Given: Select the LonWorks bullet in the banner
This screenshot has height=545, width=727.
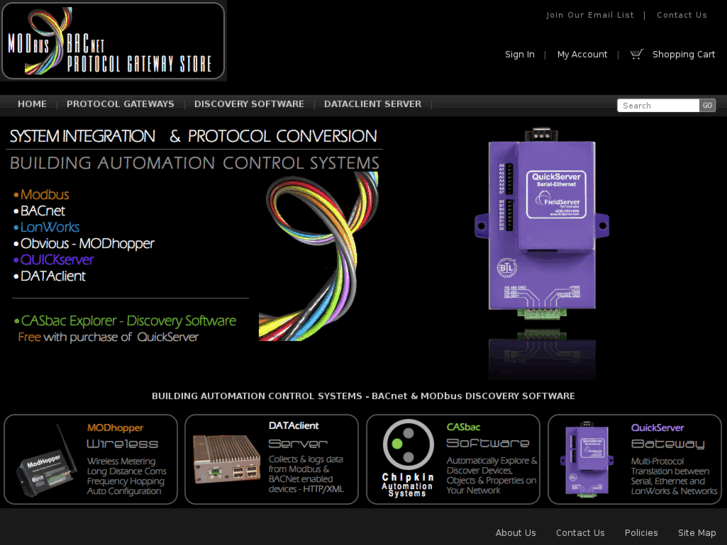Looking at the screenshot, I should 46,227.
